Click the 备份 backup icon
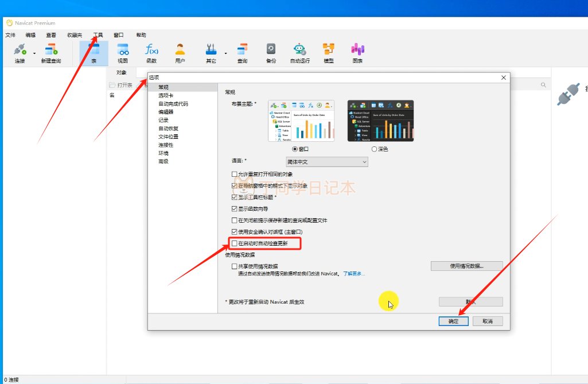This screenshot has height=384, width=588. coord(271,53)
